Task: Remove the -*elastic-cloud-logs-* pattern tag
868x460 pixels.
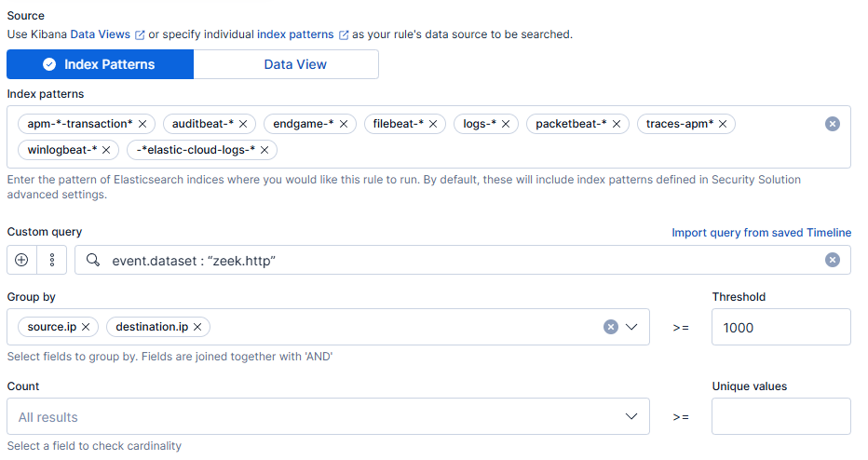Action: click(264, 150)
